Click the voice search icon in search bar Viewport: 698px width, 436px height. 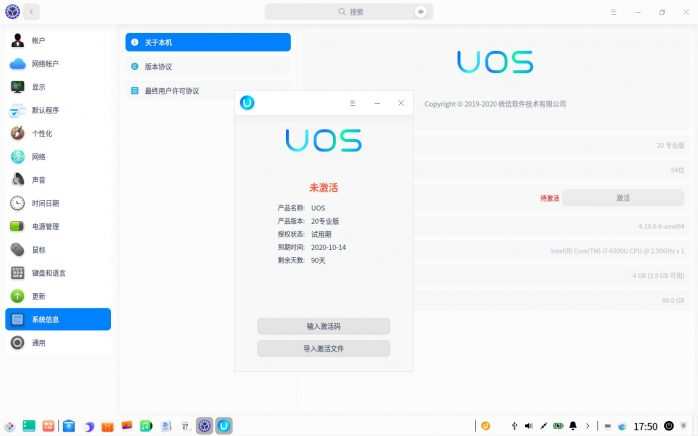pos(420,12)
